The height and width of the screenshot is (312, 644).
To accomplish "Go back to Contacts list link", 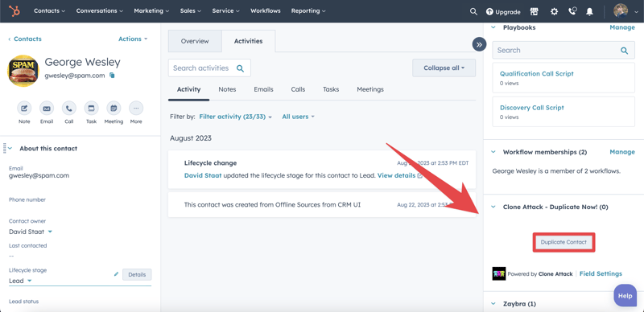I will [x=25, y=39].
